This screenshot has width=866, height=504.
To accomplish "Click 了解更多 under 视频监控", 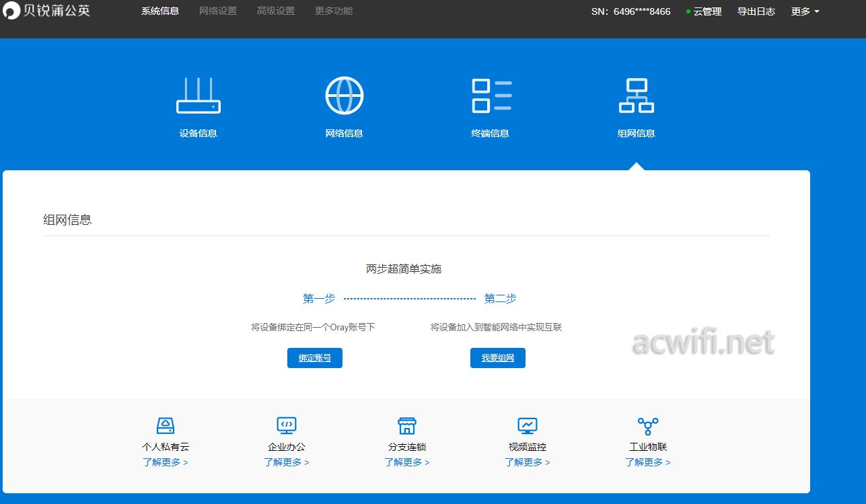I will coord(527,462).
